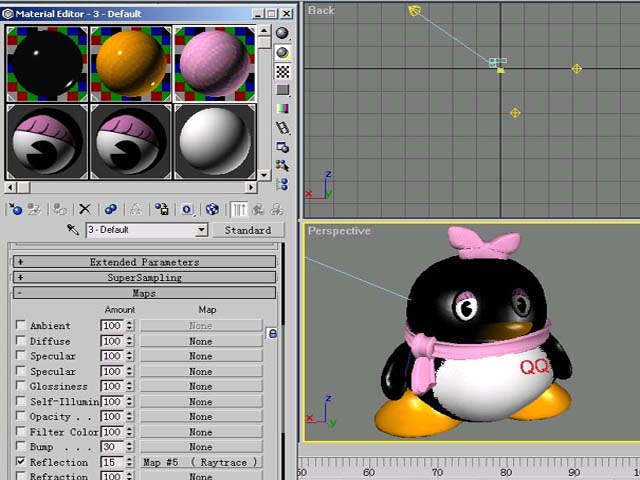Expand the Extended Parameters rollout
Viewport: 640px width, 480px height.
144,262
